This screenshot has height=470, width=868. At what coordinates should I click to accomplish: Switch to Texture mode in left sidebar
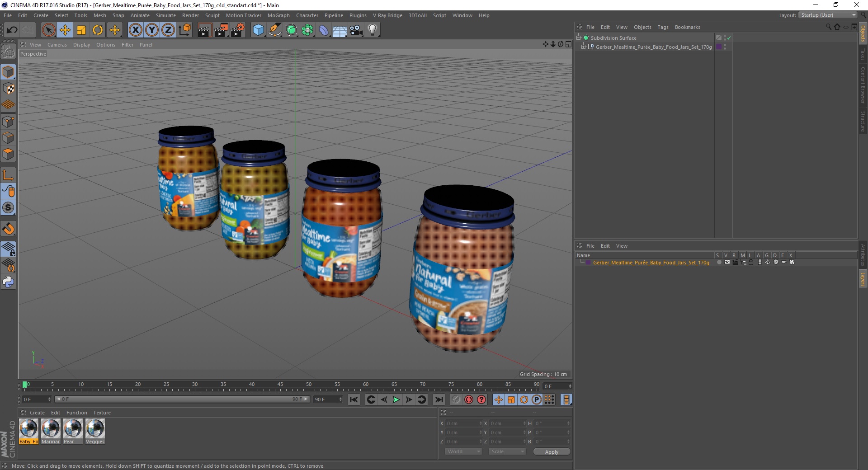(8, 89)
